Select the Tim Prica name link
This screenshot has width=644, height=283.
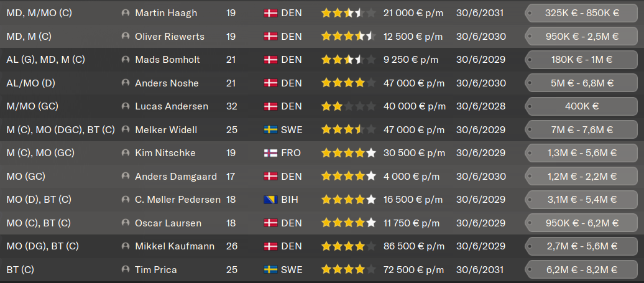156,270
